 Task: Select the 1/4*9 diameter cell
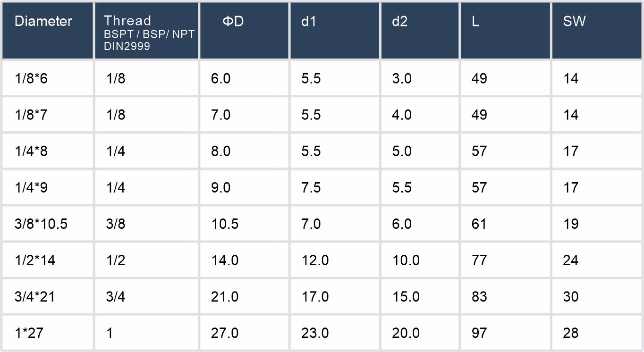tap(31, 188)
